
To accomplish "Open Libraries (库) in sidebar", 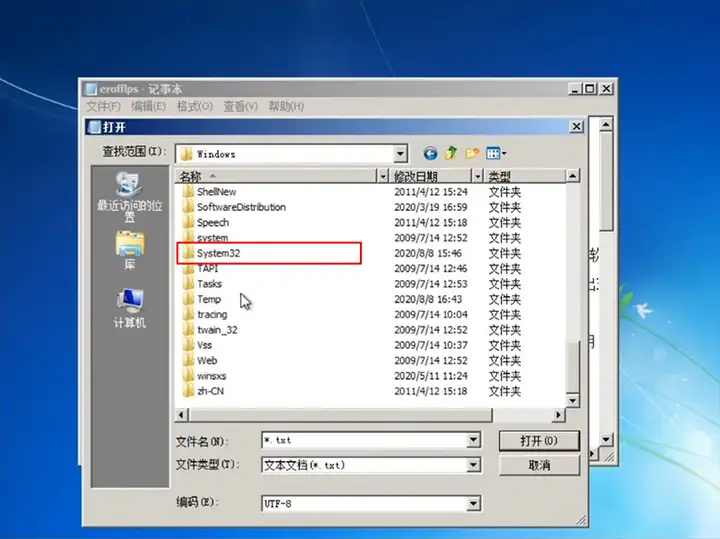I will [130, 250].
